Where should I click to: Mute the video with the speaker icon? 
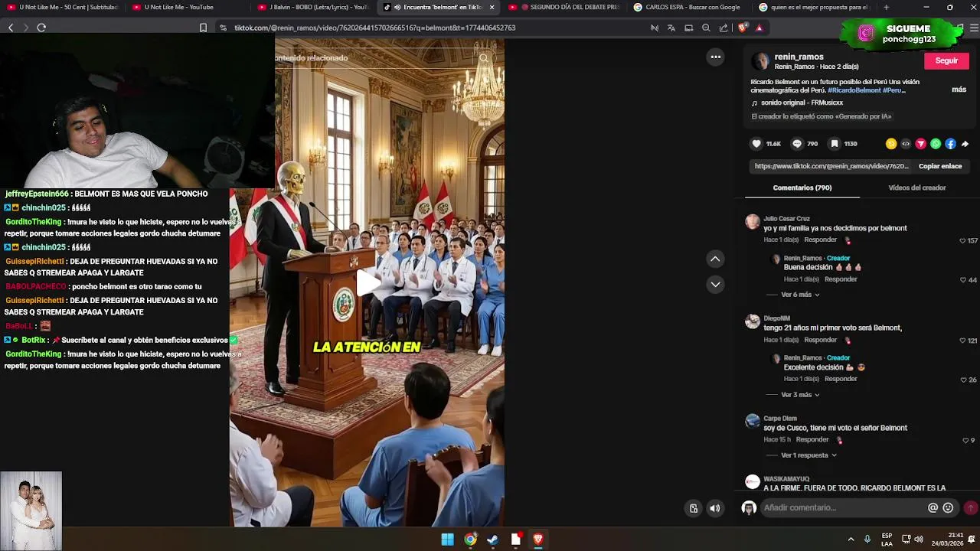(714, 508)
